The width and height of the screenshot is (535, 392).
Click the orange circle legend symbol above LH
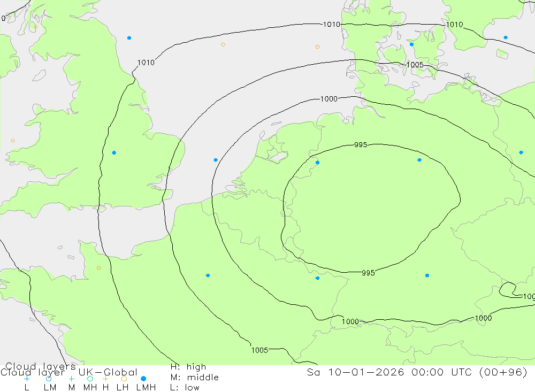(124, 379)
